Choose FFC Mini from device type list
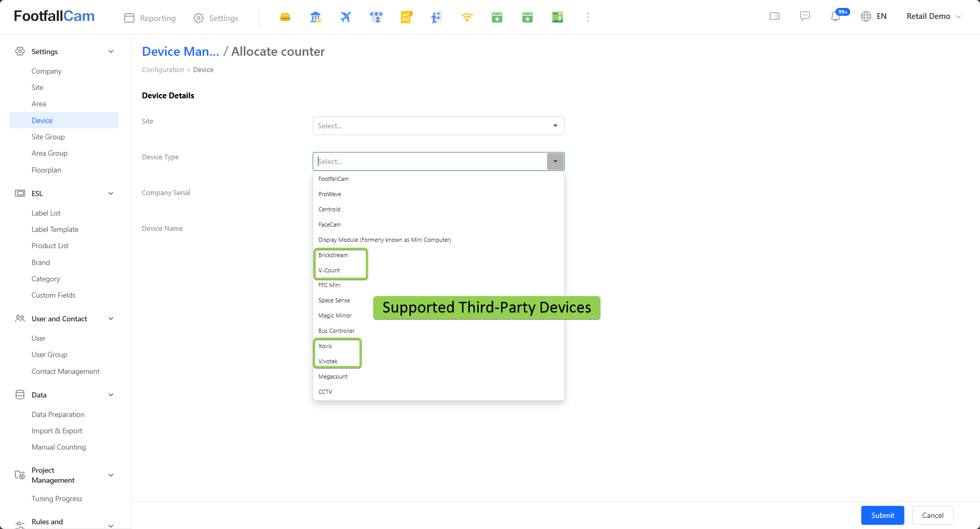980x529 pixels. (438, 285)
